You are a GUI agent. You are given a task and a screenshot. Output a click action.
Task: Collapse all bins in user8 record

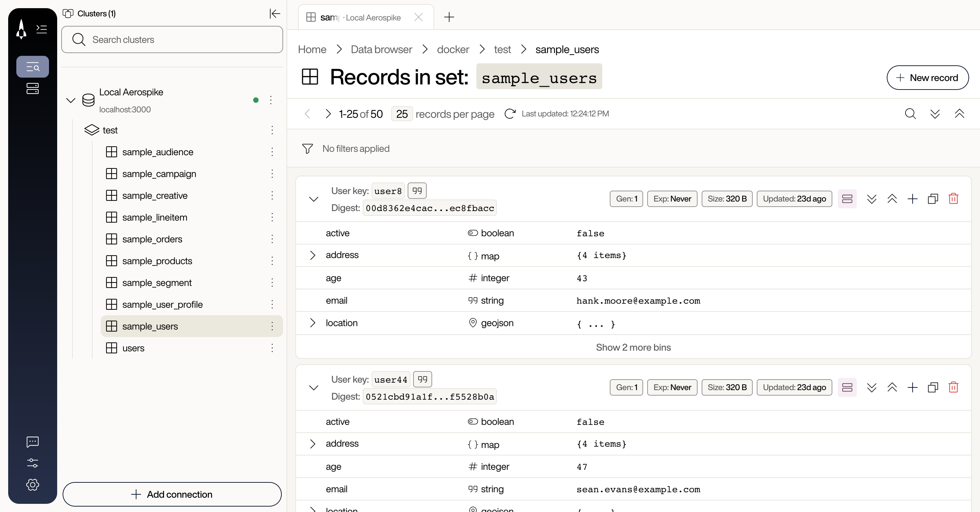(892, 199)
